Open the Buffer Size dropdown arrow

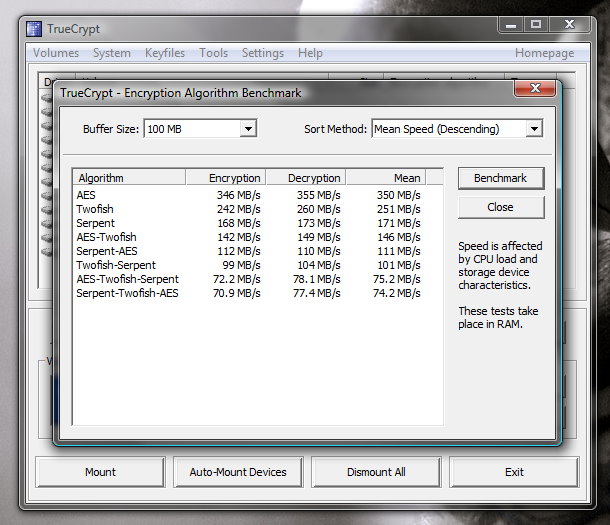248,129
